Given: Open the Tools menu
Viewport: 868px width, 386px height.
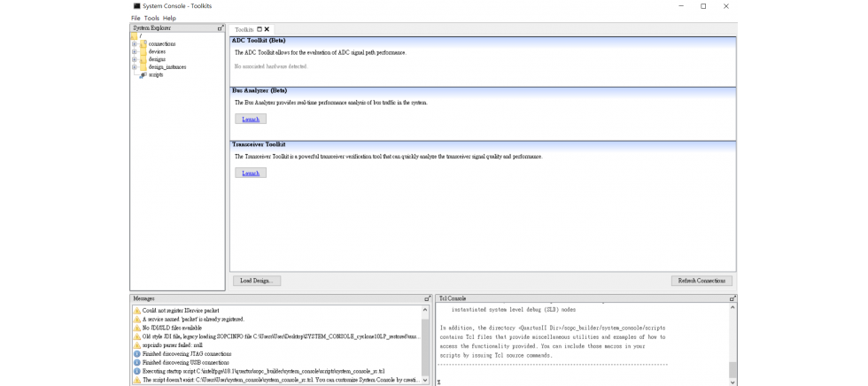Looking at the screenshot, I should pyautogui.click(x=151, y=18).
